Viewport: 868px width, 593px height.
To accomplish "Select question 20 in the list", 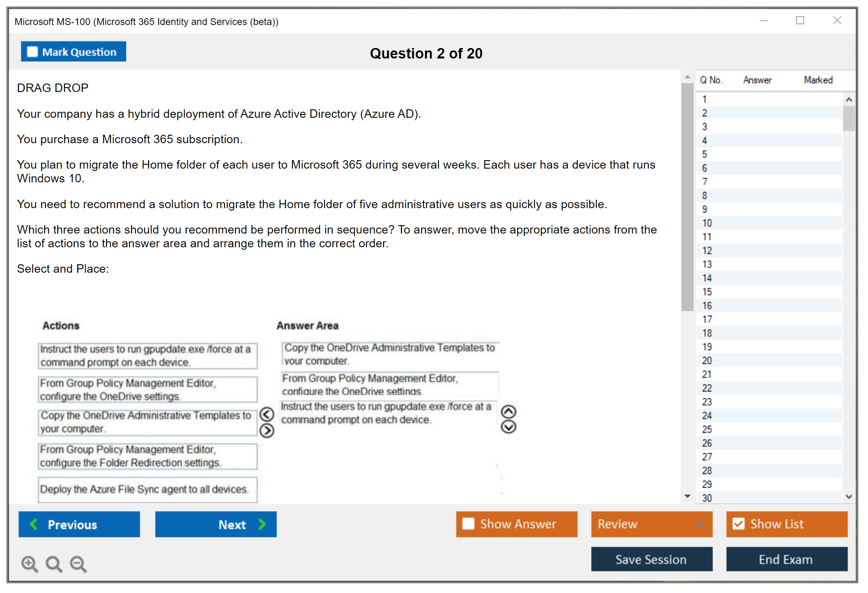I will (707, 361).
